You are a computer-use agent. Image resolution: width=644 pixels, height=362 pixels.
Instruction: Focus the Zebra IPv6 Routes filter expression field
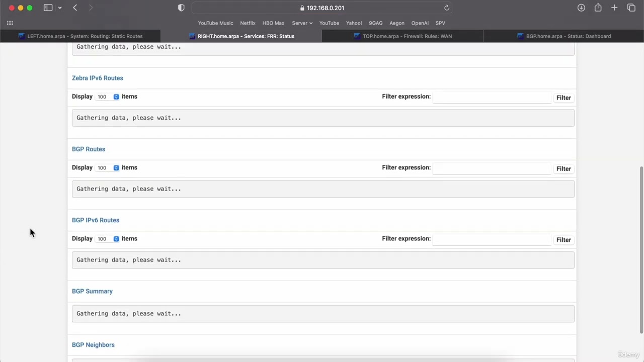click(x=492, y=97)
